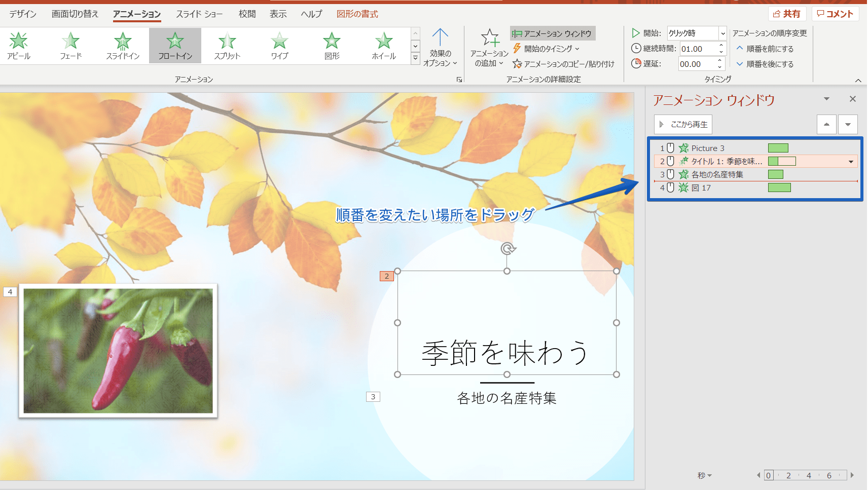Click 順番を前にする to move earlier
The width and height of the screenshot is (868, 490).
pyautogui.click(x=765, y=49)
